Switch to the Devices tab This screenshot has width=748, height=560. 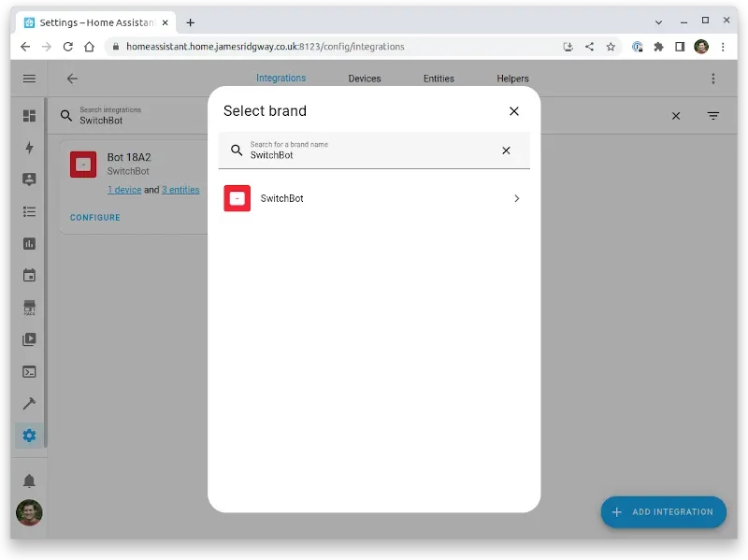pyautogui.click(x=365, y=79)
